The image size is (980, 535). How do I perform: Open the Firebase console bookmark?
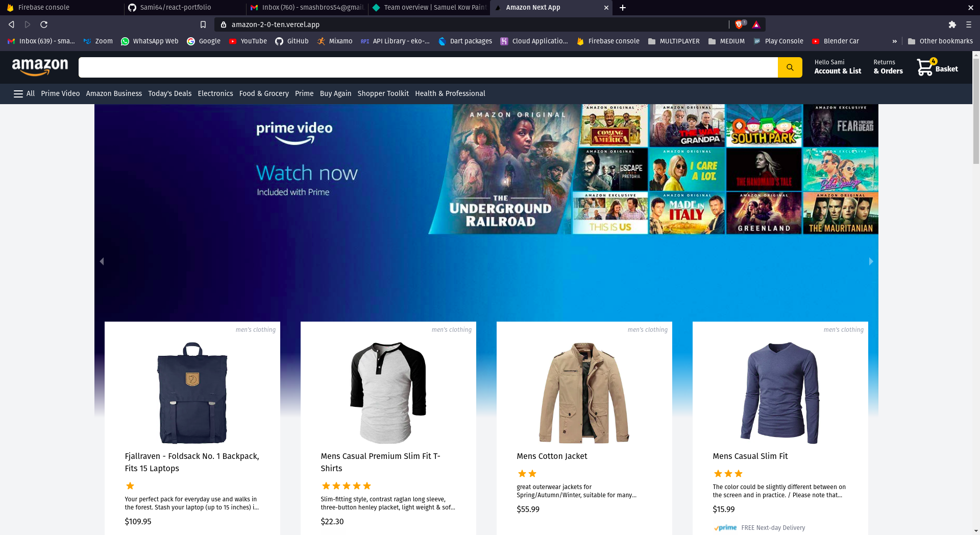(608, 41)
